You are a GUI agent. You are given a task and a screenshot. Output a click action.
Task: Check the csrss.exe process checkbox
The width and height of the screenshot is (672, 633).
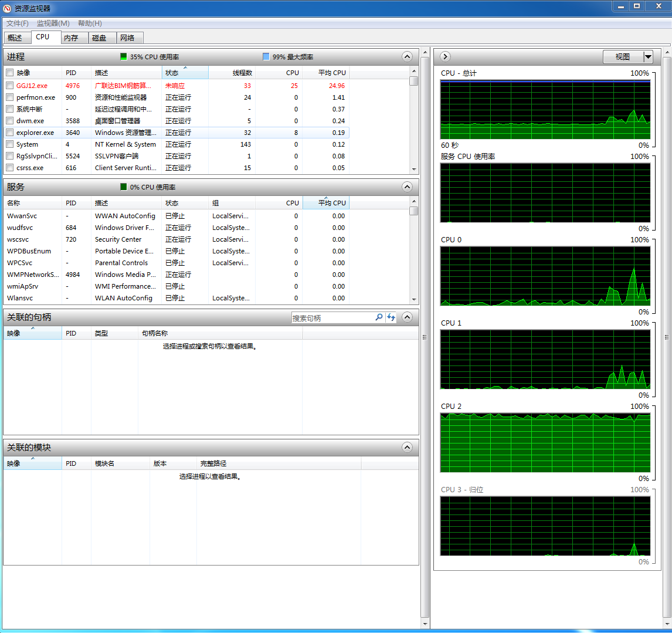[x=10, y=168]
